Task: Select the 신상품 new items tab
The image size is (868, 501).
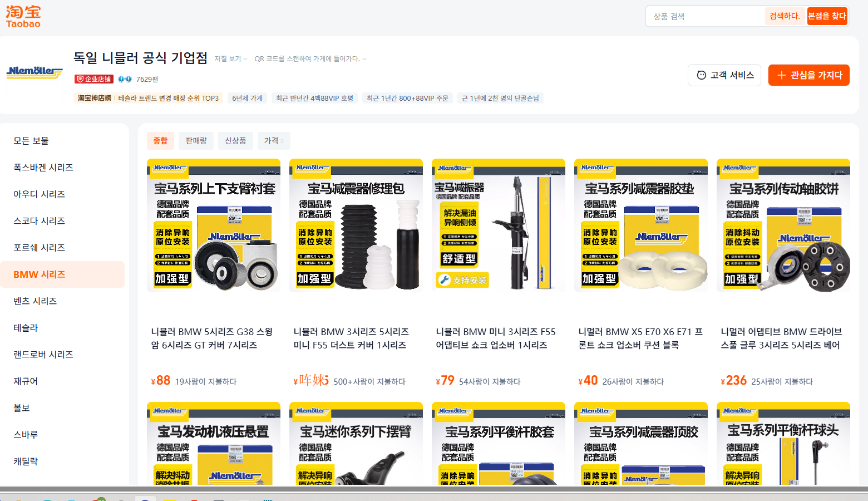Action: [x=235, y=141]
